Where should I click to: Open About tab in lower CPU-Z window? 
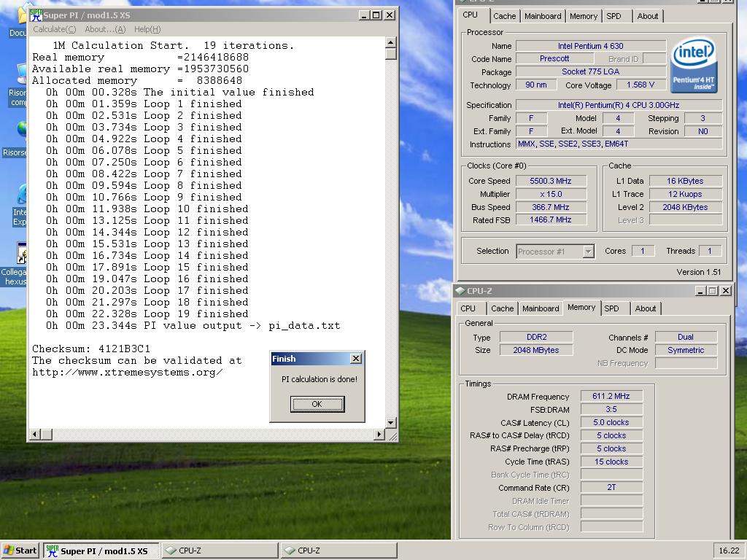click(645, 308)
